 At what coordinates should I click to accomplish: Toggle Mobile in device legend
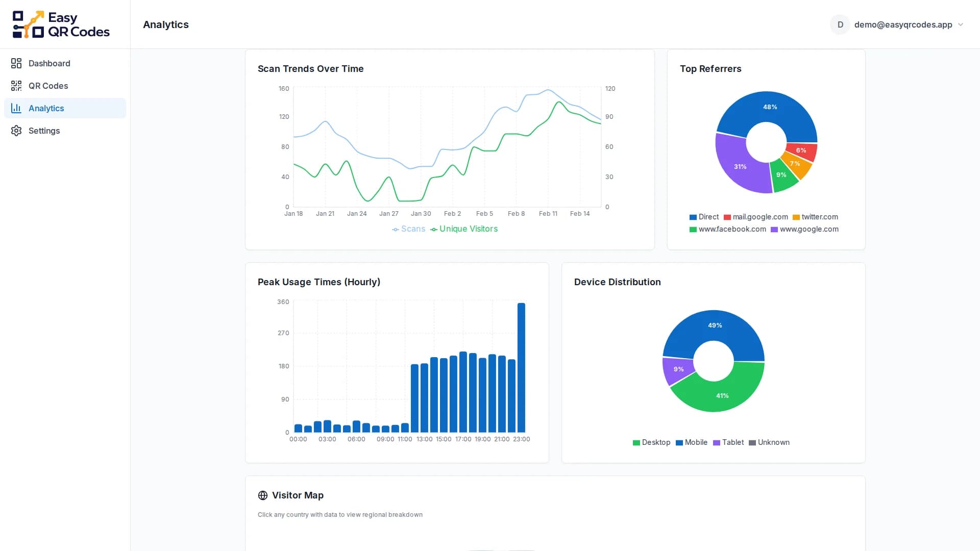[692, 442]
